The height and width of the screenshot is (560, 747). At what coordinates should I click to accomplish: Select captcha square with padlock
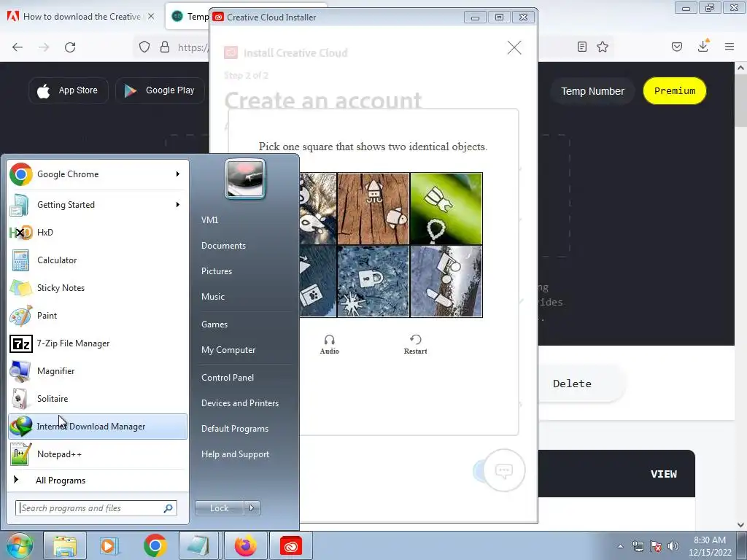click(x=373, y=281)
